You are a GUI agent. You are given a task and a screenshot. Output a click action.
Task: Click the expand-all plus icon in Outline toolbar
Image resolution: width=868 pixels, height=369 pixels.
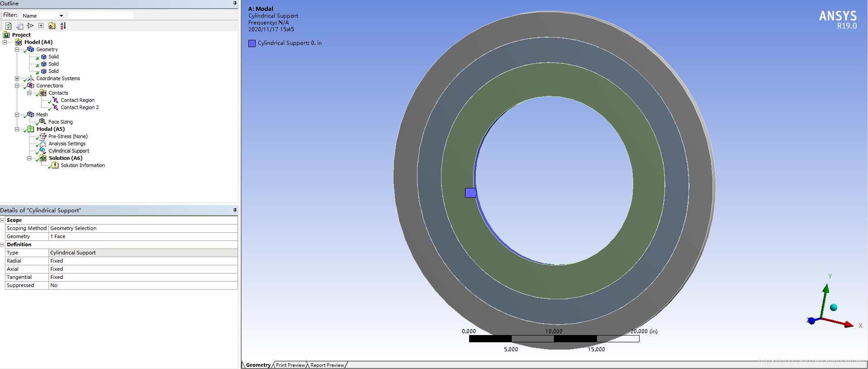point(41,26)
